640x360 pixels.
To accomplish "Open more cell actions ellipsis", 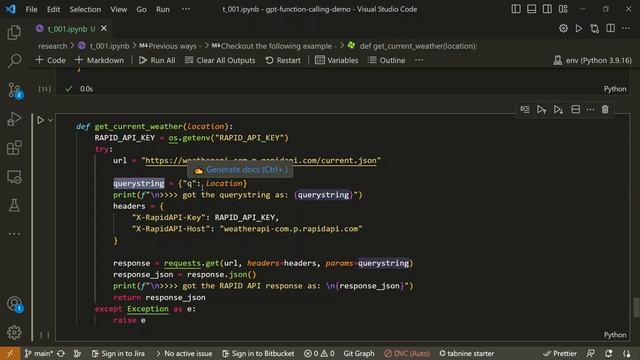I will pyautogui.click(x=590, y=109).
